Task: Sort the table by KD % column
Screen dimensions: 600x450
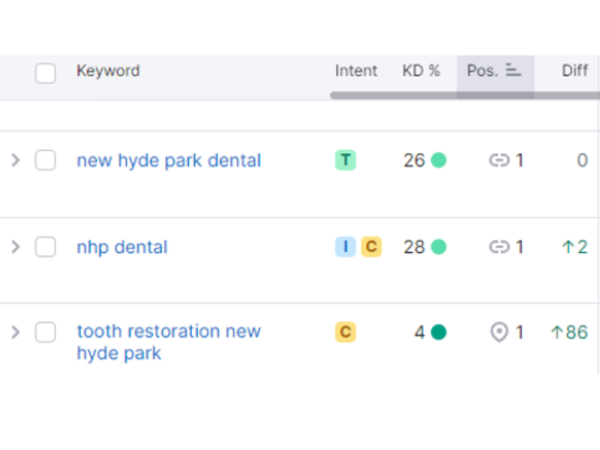Action: click(x=421, y=71)
